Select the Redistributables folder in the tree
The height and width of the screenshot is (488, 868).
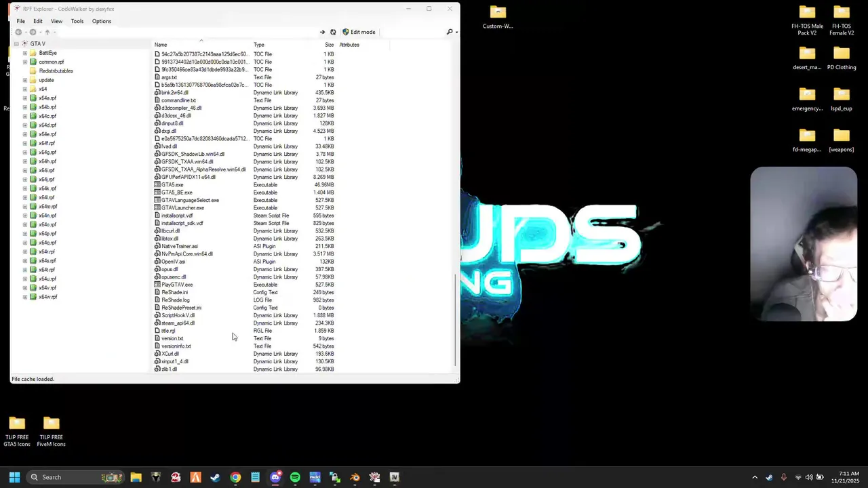pos(56,71)
